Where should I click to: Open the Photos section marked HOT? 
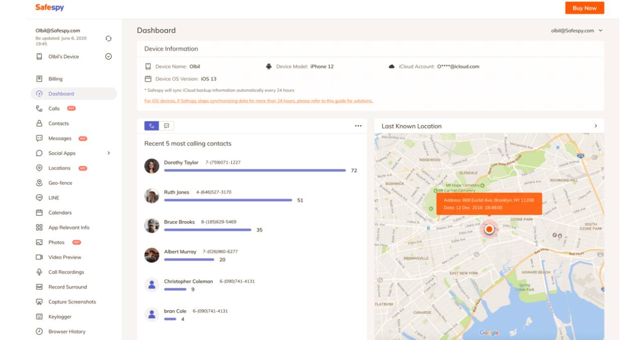coord(55,242)
